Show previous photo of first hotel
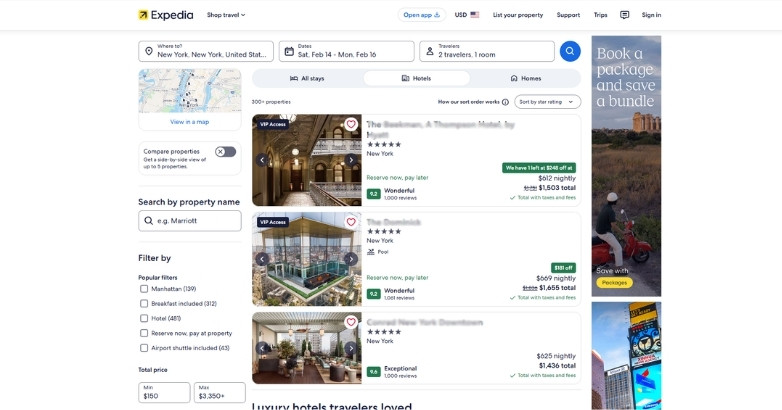This screenshot has width=782, height=410. click(262, 160)
